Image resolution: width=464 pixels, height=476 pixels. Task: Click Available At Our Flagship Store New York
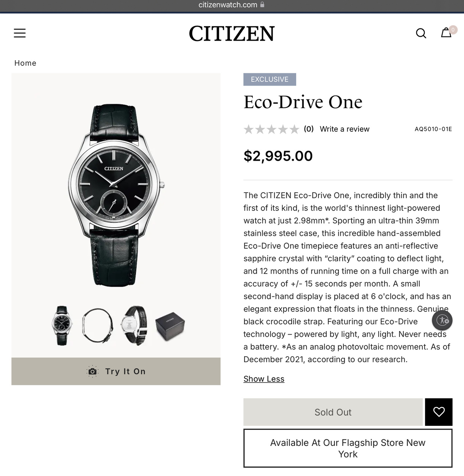[348, 448]
